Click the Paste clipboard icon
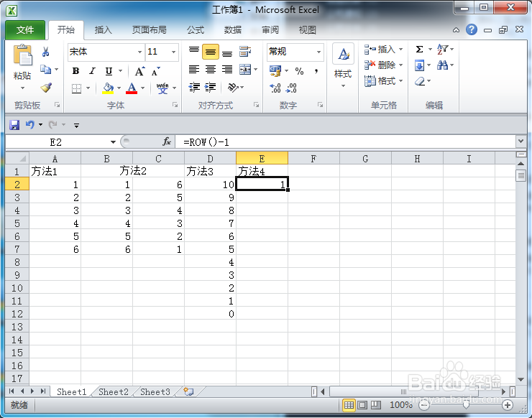The image size is (532, 418). pyautogui.click(x=22, y=55)
